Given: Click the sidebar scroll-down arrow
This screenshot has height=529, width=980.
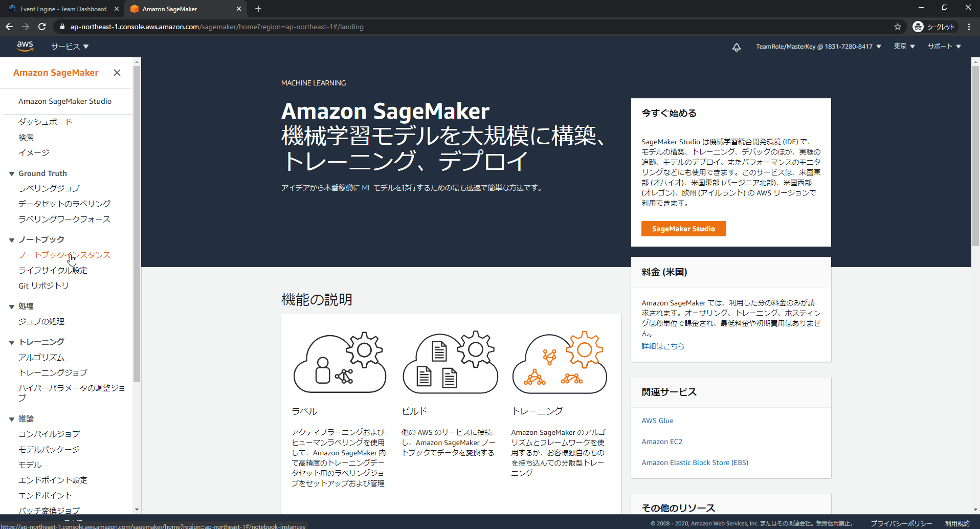Looking at the screenshot, I should pos(137,510).
